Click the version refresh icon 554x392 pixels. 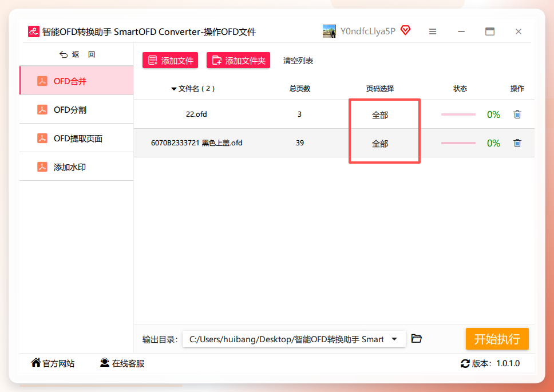coord(465,363)
